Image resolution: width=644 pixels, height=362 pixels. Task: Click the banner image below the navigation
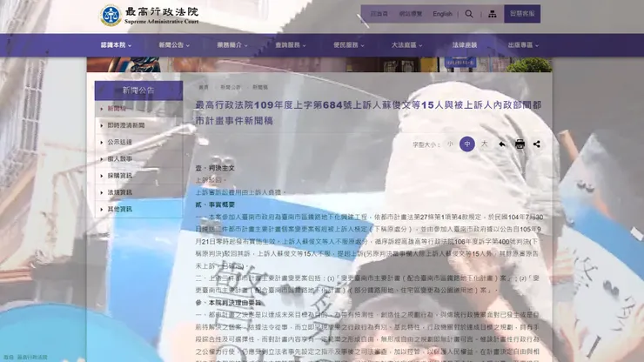(x=319, y=64)
